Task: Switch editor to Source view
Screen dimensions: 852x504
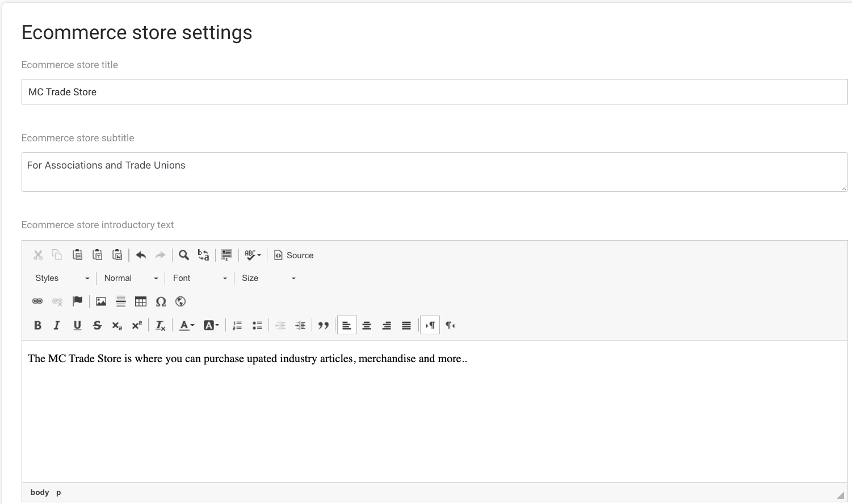Action: point(293,255)
